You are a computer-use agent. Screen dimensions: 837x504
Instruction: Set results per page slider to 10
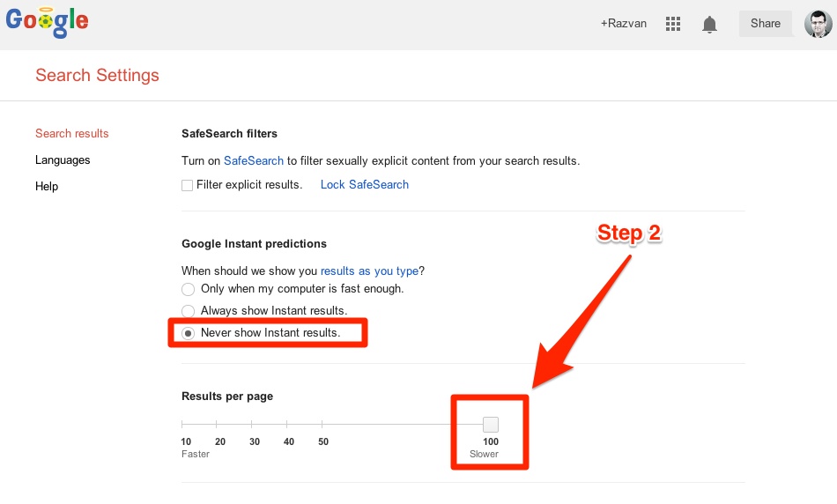(182, 425)
